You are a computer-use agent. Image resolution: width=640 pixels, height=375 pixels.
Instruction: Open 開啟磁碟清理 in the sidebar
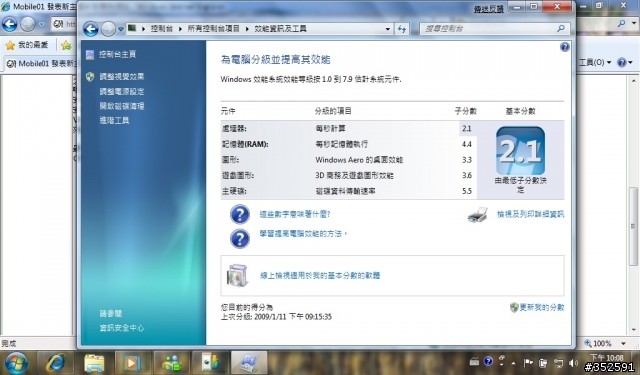tap(122, 106)
